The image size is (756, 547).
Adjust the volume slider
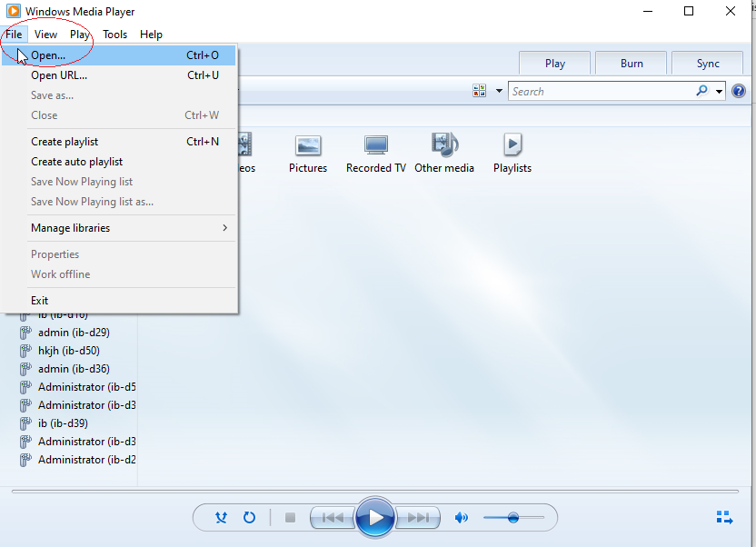(x=513, y=518)
